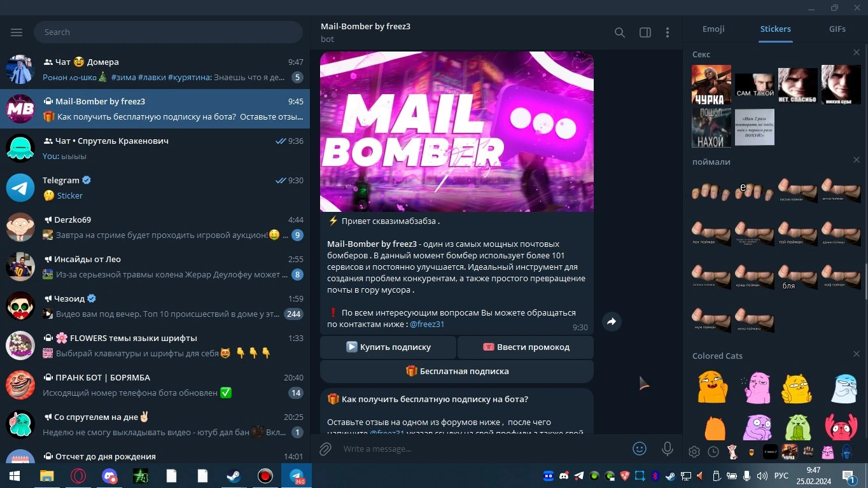
Task: Send the НЕТ, СПАСИБО sticker
Action: (x=798, y=85)
